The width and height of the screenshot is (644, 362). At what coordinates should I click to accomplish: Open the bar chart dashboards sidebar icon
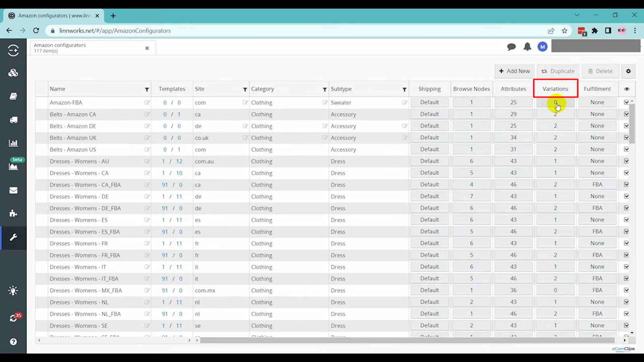[x=13, y=143]
